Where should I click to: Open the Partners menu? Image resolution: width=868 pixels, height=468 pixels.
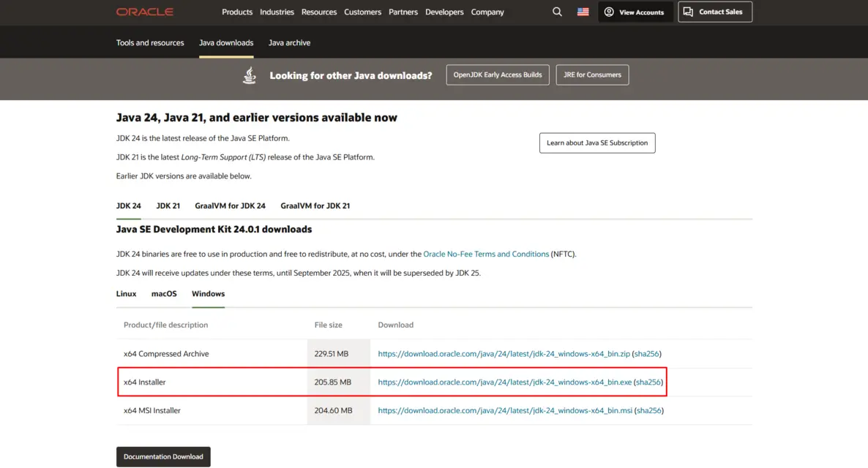pyautogui.click(x=403, y=12)
